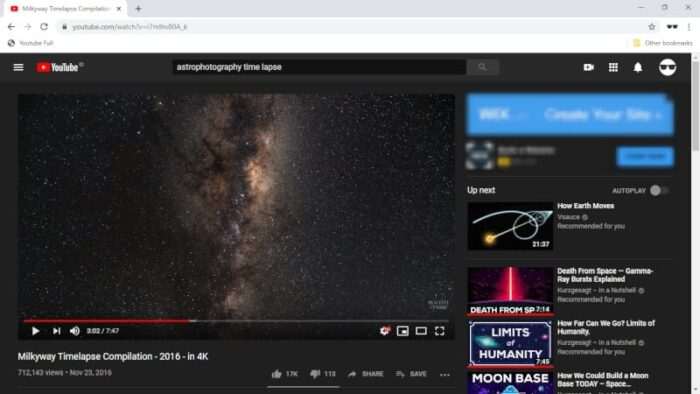
Task: Toggle theater mode view
Action: pos(421,331)
